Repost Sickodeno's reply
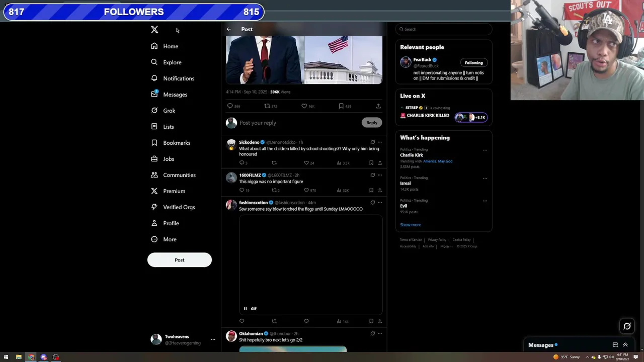The image size is (644, 362). click(274, 163)
